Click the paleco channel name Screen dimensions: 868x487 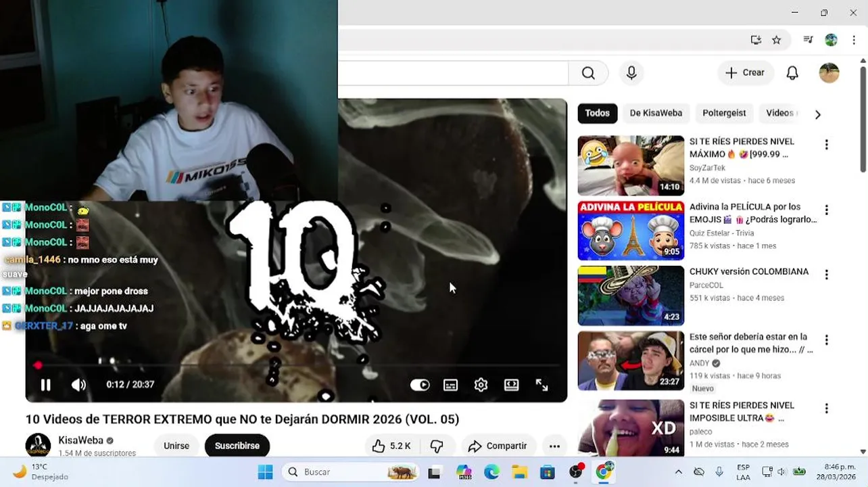pyautogui.click(x=701, y=432)
